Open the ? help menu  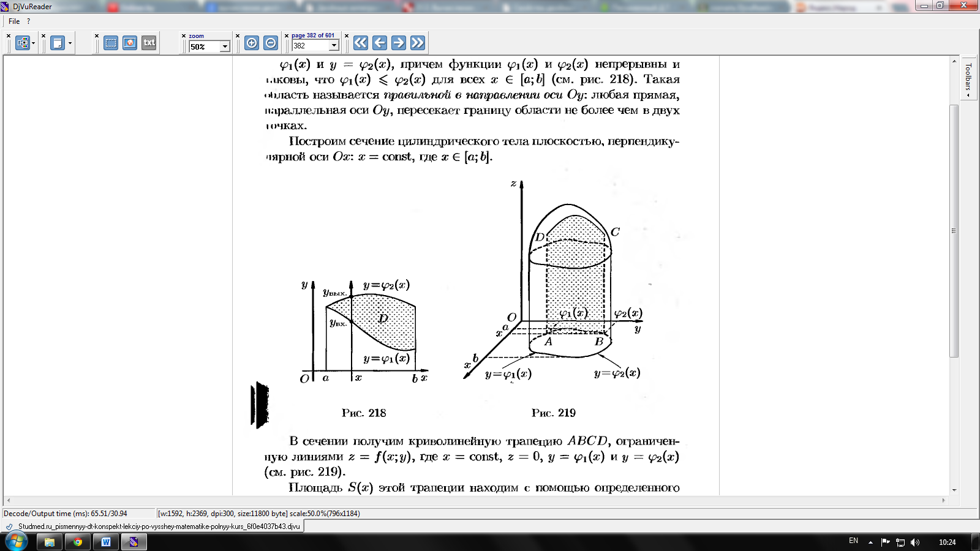(28, 21)
